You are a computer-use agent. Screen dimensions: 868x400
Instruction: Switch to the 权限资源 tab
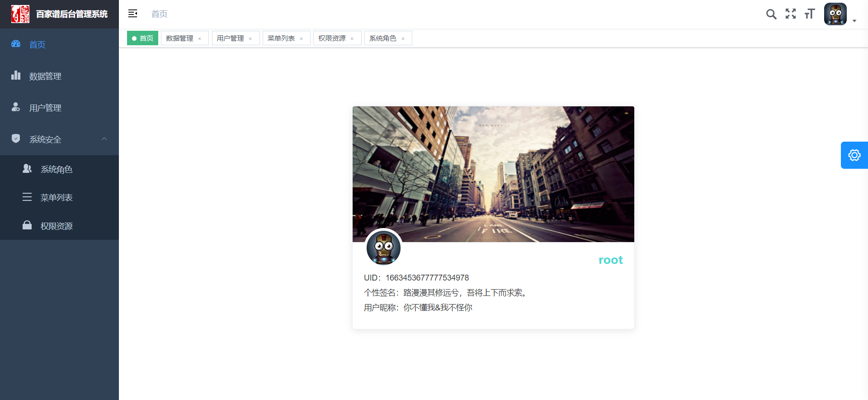point(332,38)
